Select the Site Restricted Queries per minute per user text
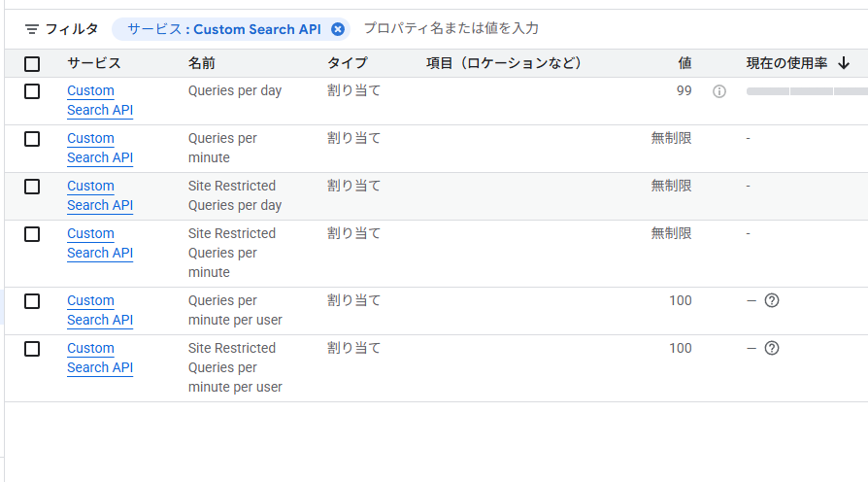This screenshot has height=482, width=868. (x=235, y=367)
